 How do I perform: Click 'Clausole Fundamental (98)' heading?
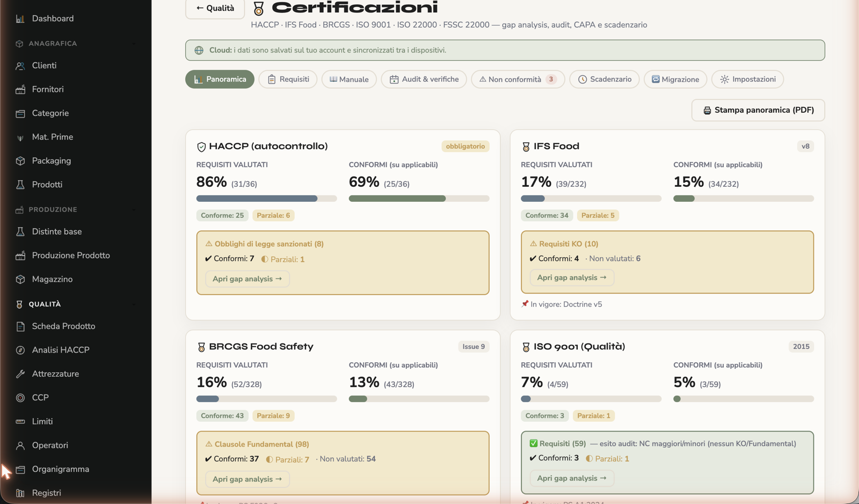tap(261, 444)
